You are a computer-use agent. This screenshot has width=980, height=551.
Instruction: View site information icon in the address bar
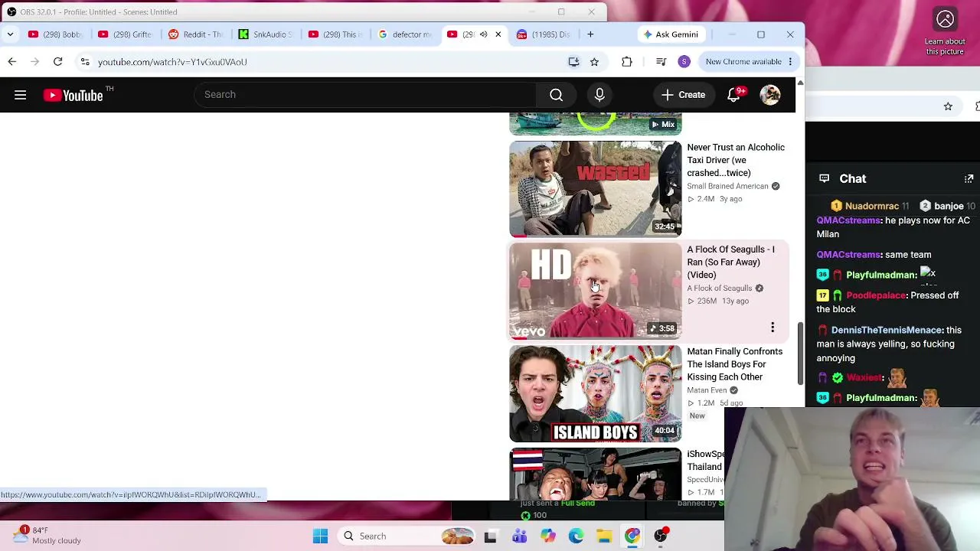(x=85, y=62)
